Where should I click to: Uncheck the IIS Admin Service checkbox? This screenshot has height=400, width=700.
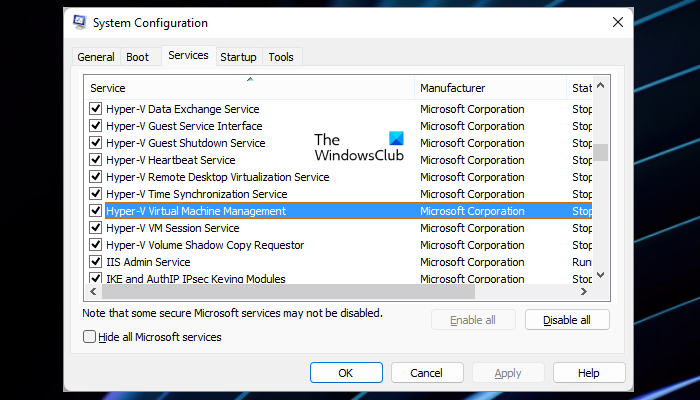coord(96,262)
